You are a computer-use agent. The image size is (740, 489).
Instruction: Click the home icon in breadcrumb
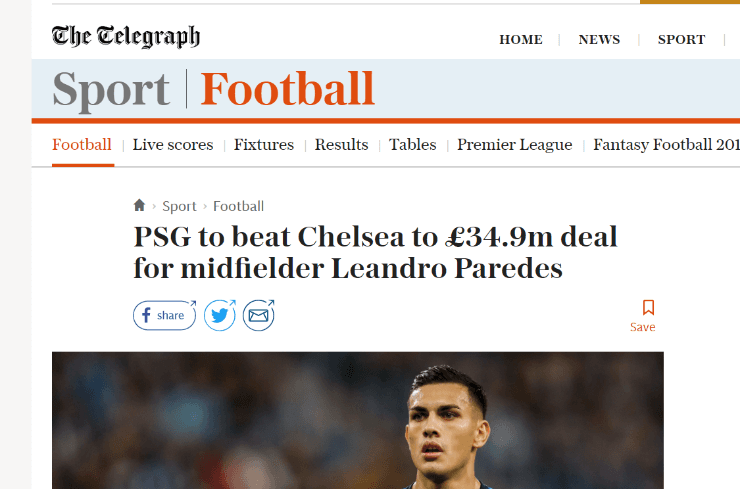139,206
